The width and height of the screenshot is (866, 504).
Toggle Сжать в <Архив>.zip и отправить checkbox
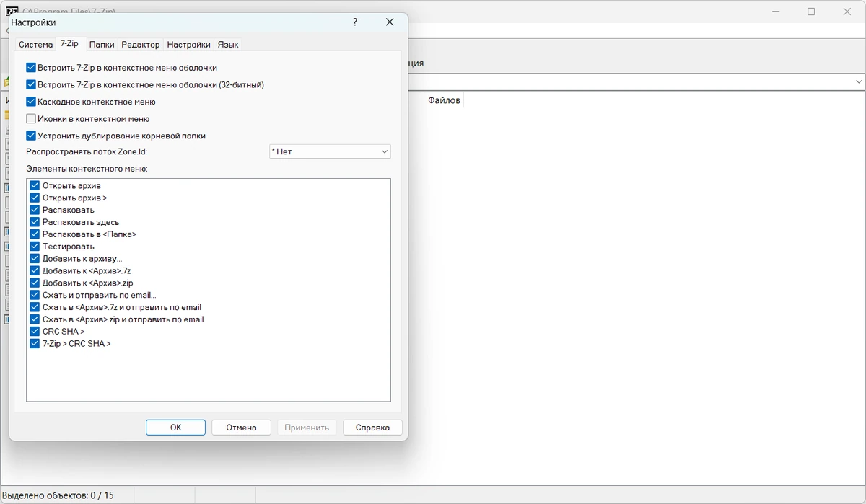35,319
